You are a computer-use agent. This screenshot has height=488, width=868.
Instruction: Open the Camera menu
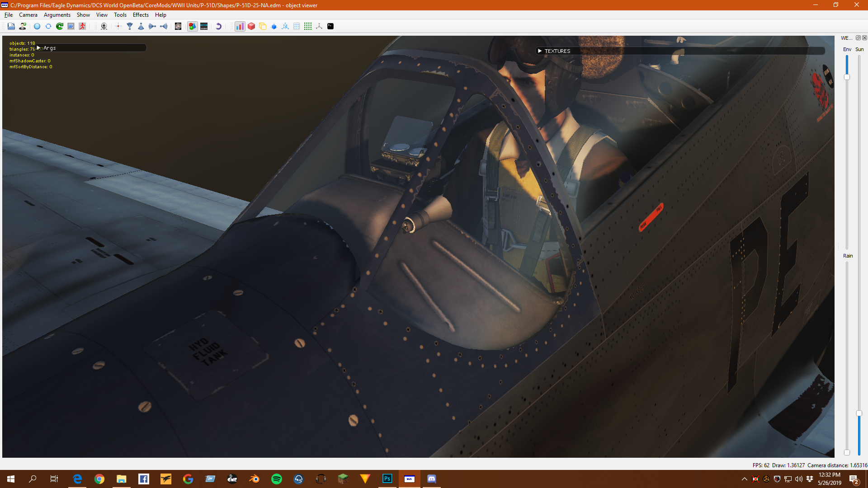click(x=28, y=15)
